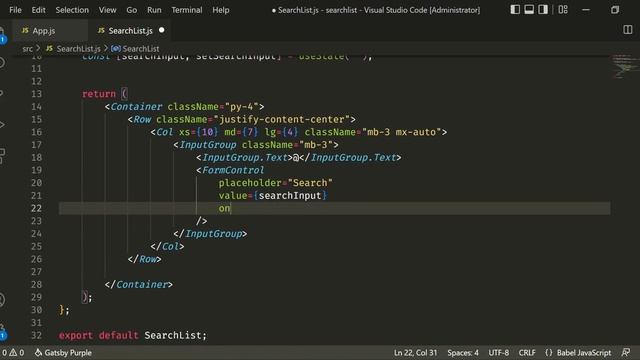Viewport: 640px width, 360px height.
Task: Select the SearchList.js editor tab
Action: click(x=129, y=31)
